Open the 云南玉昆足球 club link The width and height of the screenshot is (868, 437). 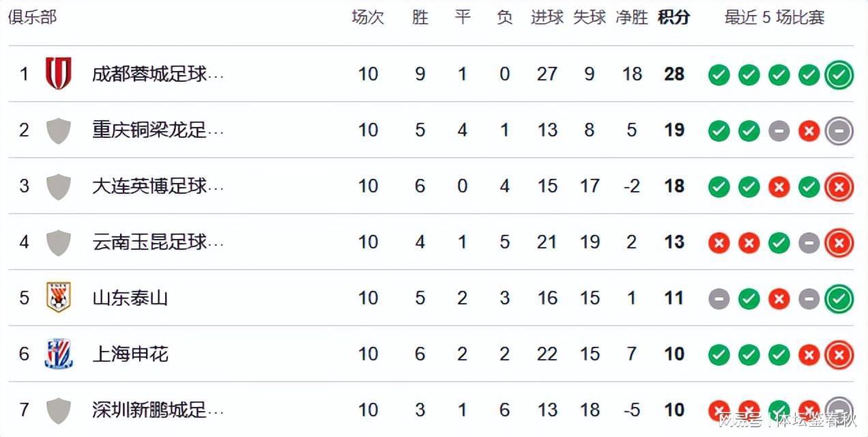158,242
